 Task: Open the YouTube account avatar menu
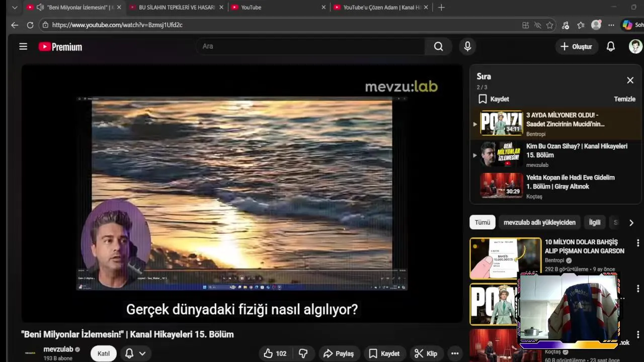[635, 46]
